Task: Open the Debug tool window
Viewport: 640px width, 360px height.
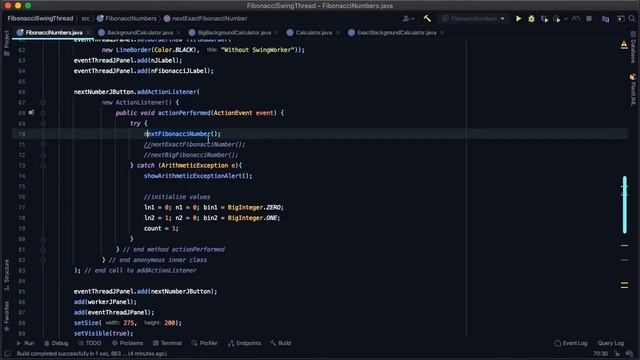Action: tap(56, 343)
